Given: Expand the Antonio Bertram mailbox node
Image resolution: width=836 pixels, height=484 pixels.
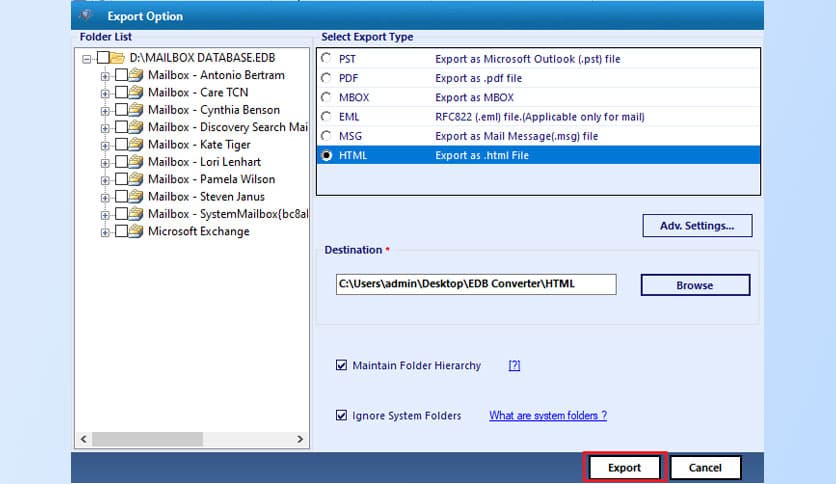Looking at the screenshot, I should click(105, 76).
